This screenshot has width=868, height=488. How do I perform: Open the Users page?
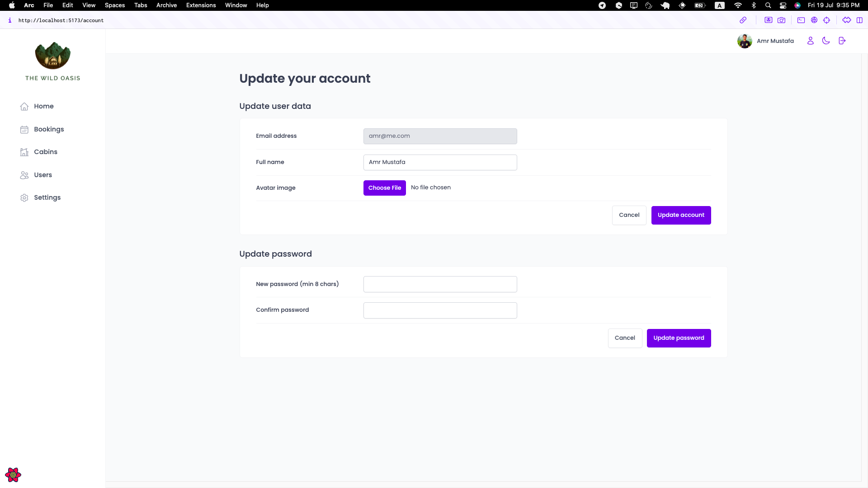click(x=43, y=175)
